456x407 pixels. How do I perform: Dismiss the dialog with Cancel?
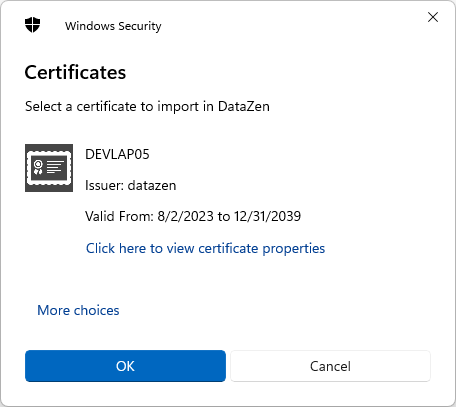pyautogui.click(x=330, y=366)
